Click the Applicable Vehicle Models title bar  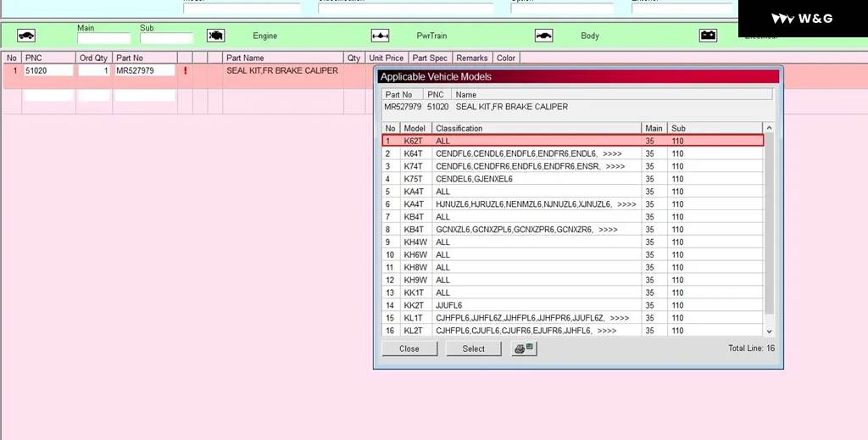click(578, 77)
